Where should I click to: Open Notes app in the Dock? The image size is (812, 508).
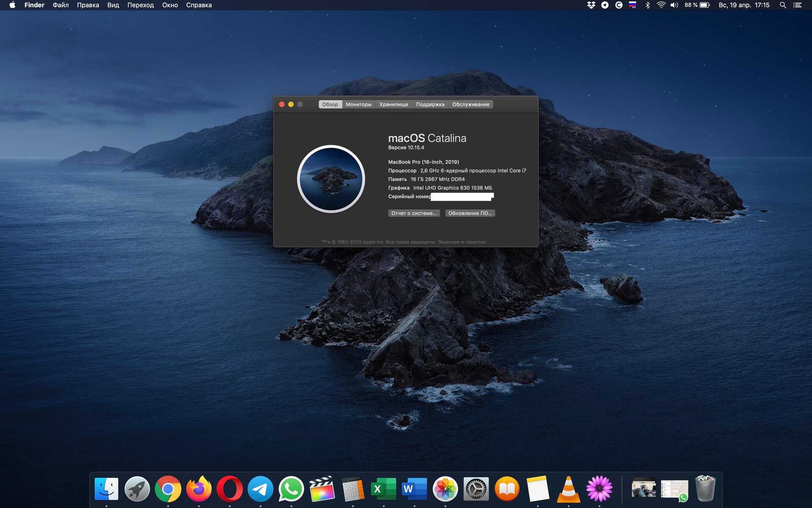click(538, 489)
